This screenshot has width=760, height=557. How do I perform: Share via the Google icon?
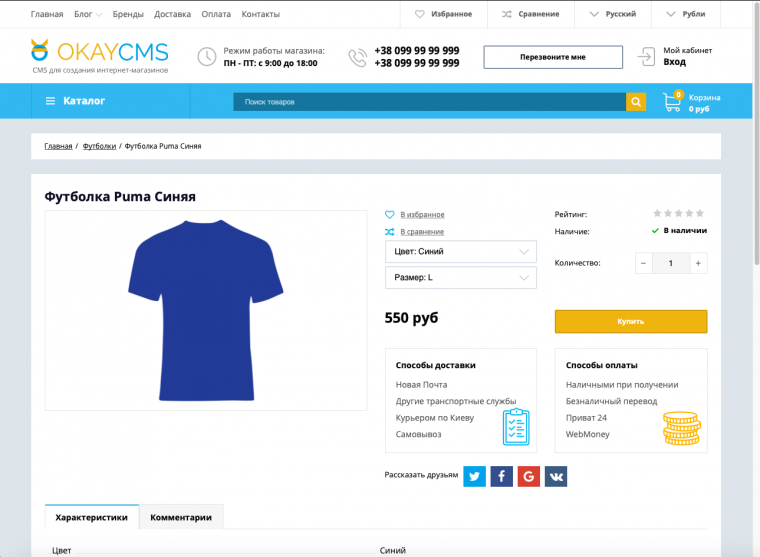(529, 476)
